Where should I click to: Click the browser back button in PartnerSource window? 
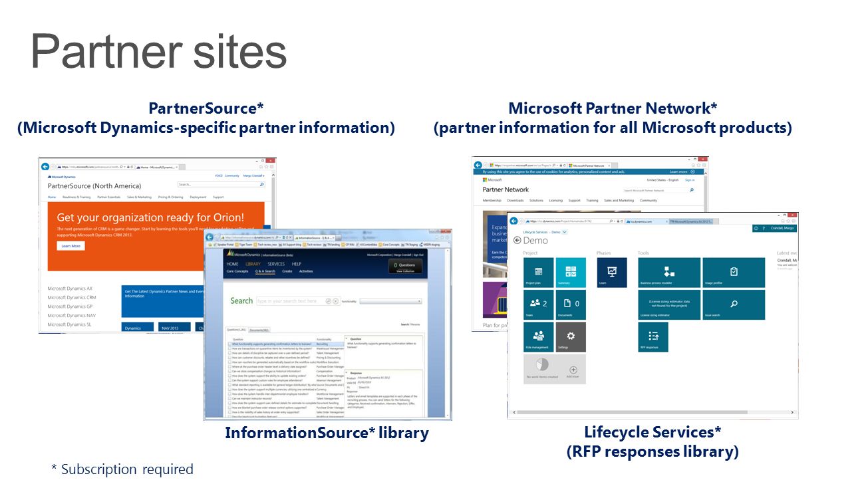click(45, 167)
